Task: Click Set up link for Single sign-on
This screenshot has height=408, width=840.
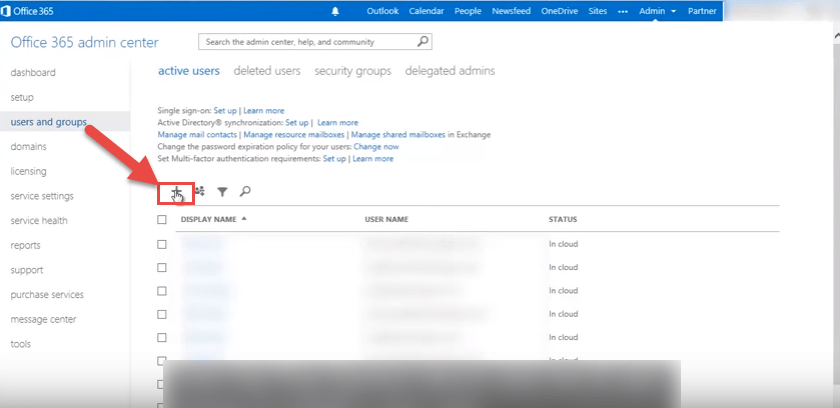Action: tap(225, 110)
